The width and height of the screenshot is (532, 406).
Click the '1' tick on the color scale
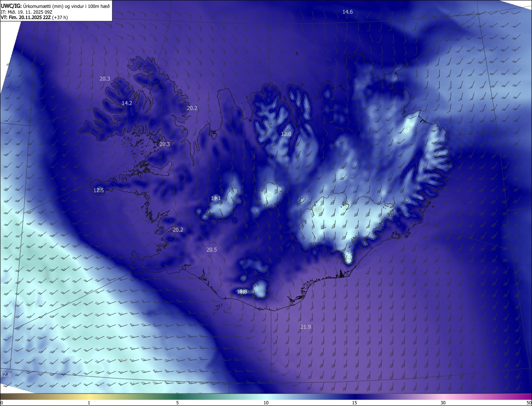pos(89,403)
